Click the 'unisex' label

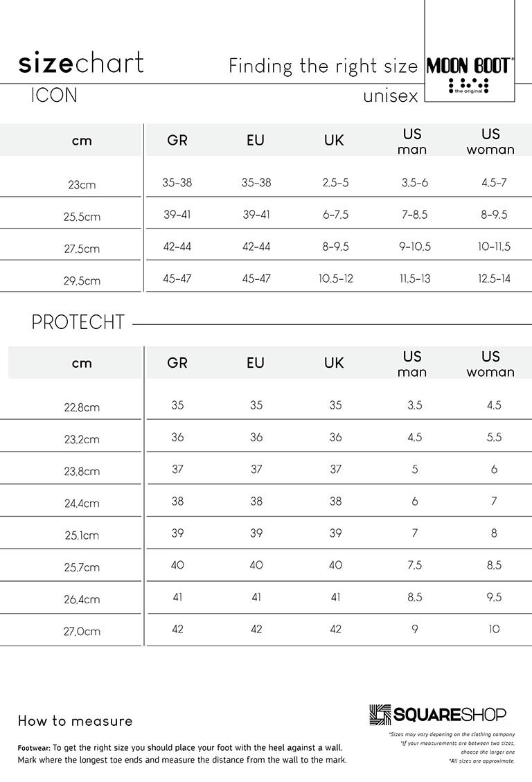[391, 96]
